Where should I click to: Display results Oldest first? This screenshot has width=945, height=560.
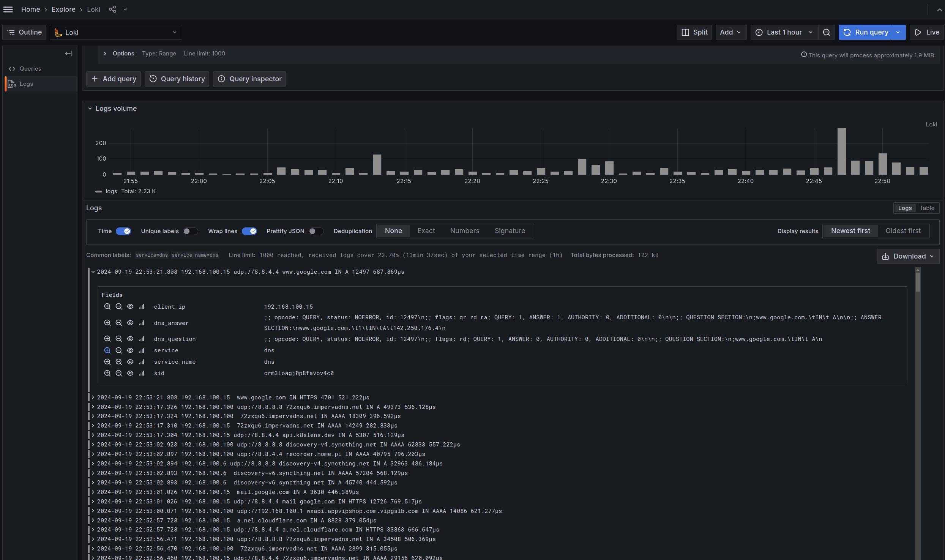[903, 231]
